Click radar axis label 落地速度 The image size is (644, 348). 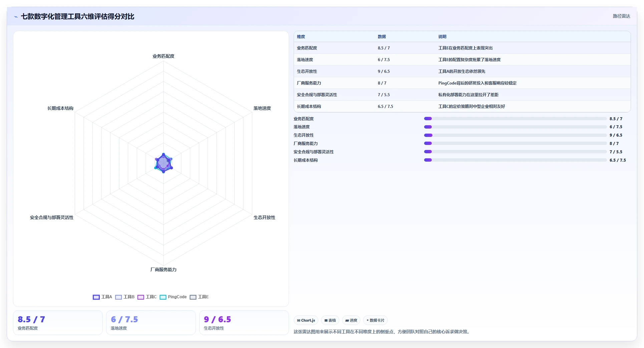[262, 108]
